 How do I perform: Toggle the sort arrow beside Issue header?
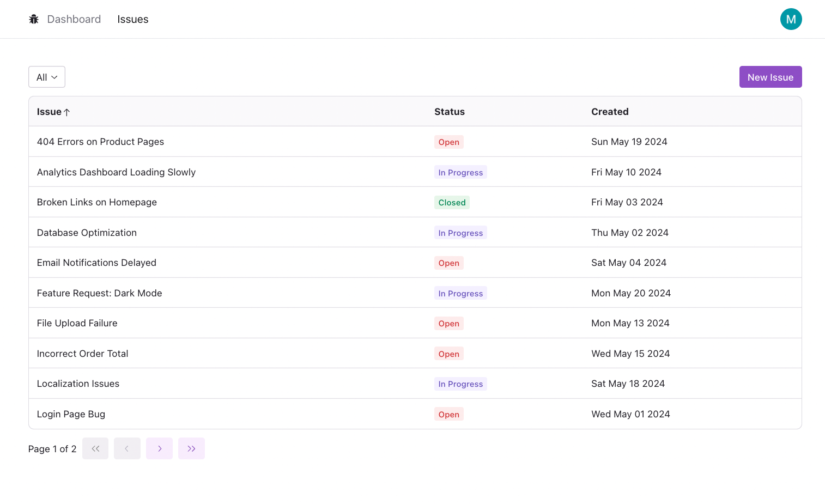67,112
